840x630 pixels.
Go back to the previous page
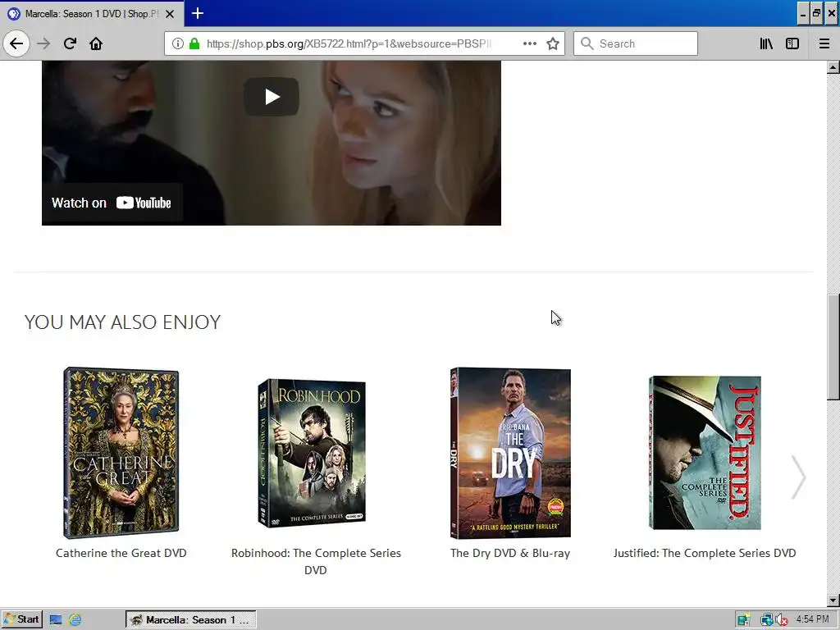16,43
